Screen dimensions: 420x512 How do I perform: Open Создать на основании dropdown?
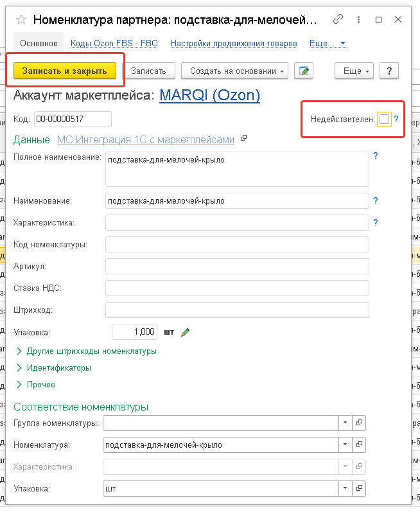(234, 71)
